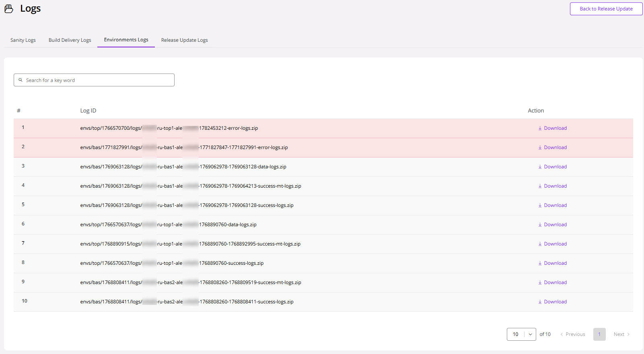This screenshot has width=644, height=354.
Task: Focus the Search for a key word field
Action: pyautogui.click(x=94, y=80)
